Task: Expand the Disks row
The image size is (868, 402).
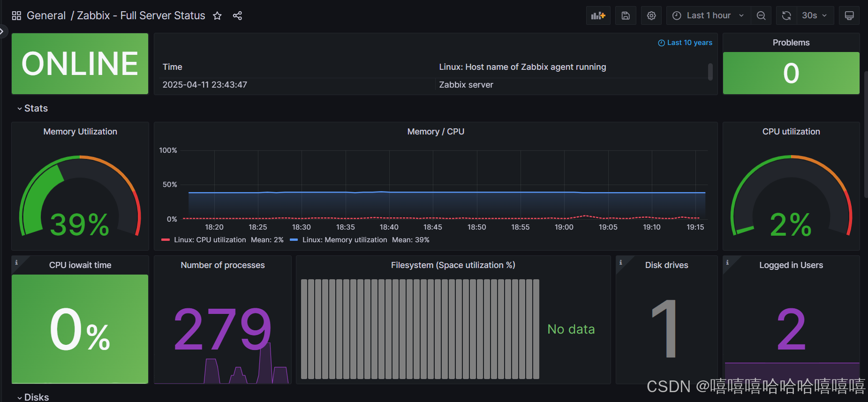Action: coord(33,397)
